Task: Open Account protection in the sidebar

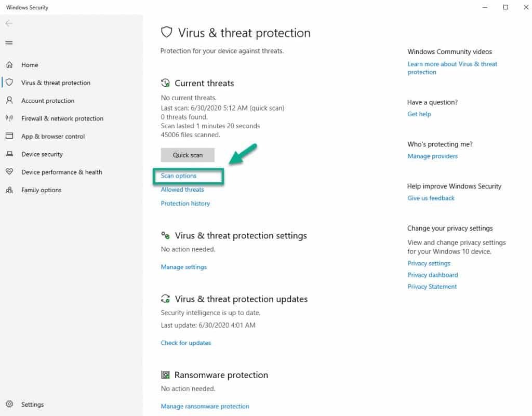Action: point(48,100)
